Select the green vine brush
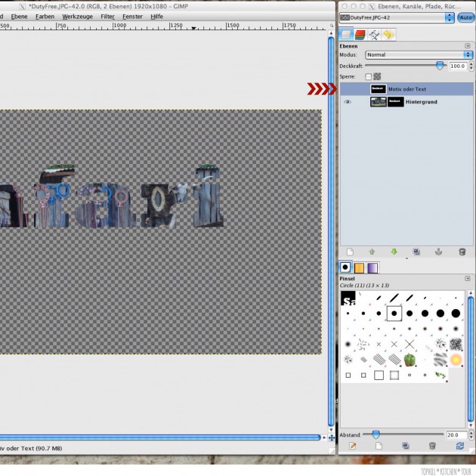The image size is (476, 476). [440, 376]
